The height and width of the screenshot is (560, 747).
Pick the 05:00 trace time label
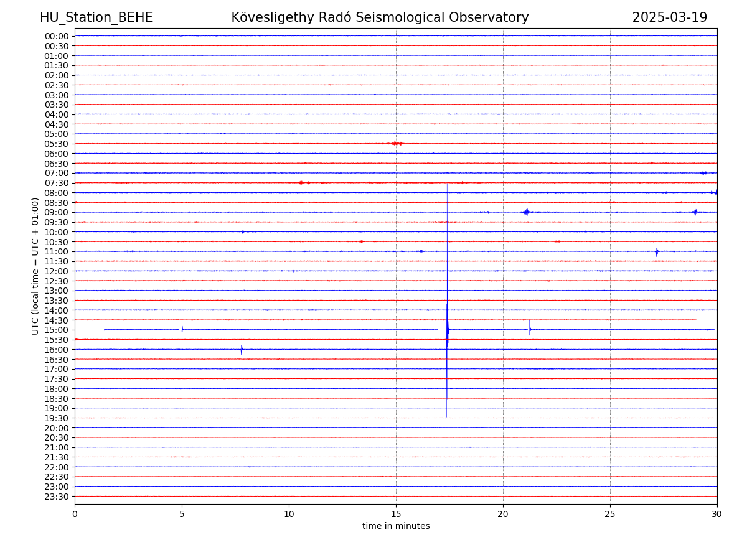(57, 134)
